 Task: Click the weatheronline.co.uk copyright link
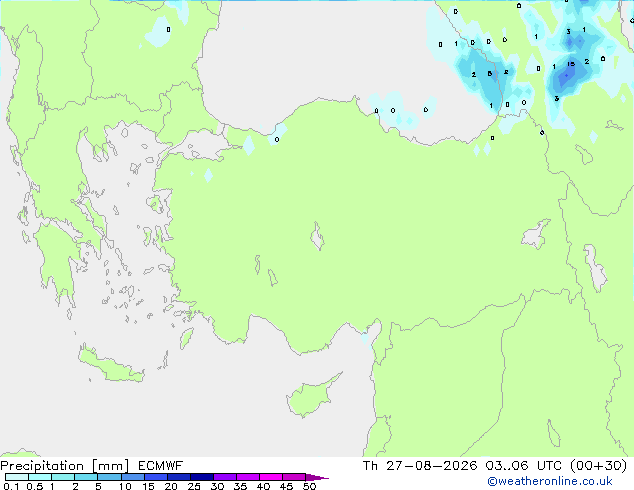click(x=549, y=481)
